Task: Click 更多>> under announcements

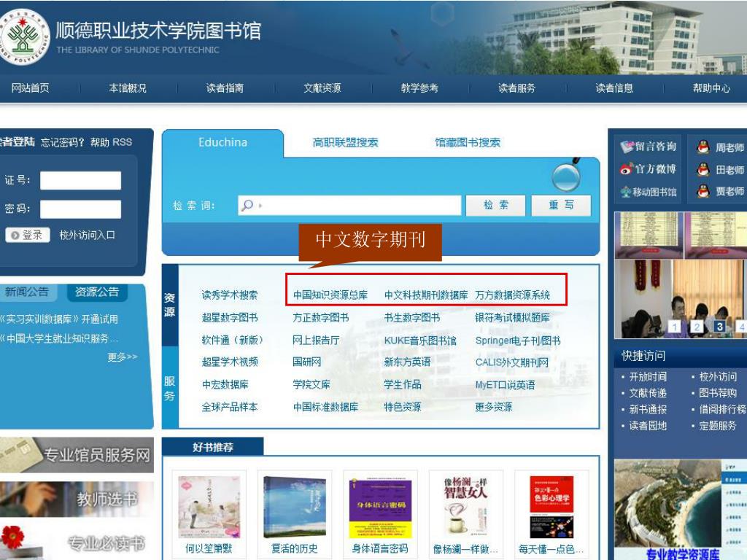Action: tap(123, 357)
